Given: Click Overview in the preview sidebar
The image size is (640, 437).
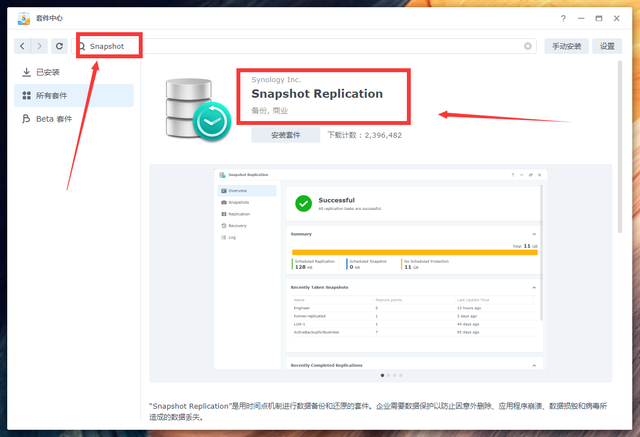Looking at the screenshot, I should [x=247, y=191].
